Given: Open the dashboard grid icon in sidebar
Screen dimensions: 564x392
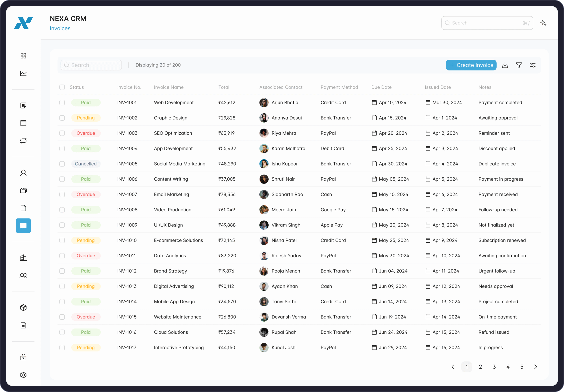Looking at the screenshot, I should pyautogui.click(x=23, y=56).
